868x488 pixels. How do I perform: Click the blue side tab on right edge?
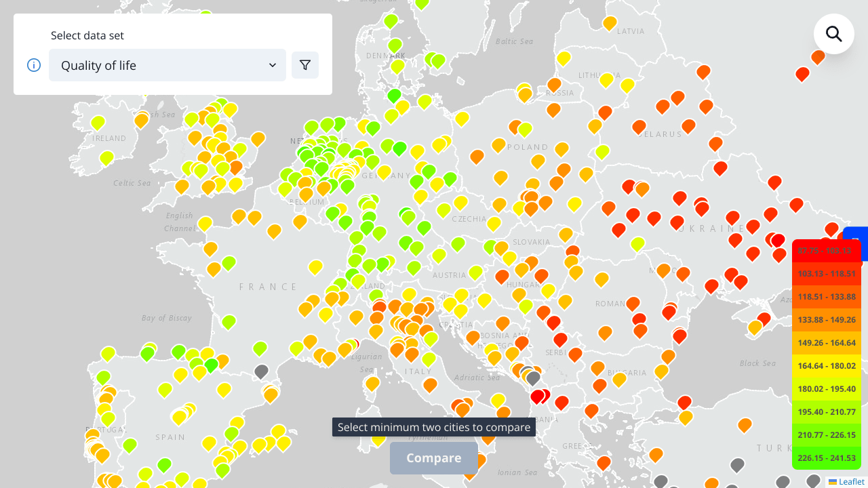pyautogui.click(x=856, y=243)
